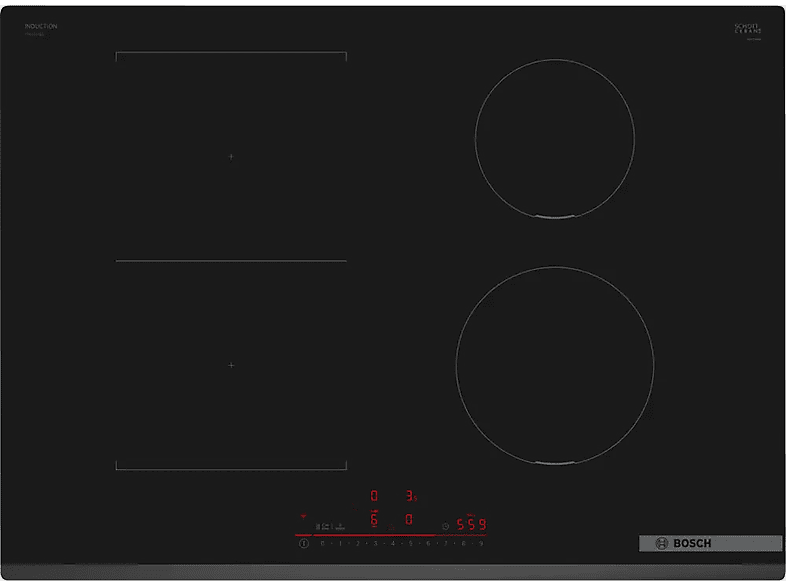
Task: Click the small top-right round cooking zone
Action: [554, 138]
